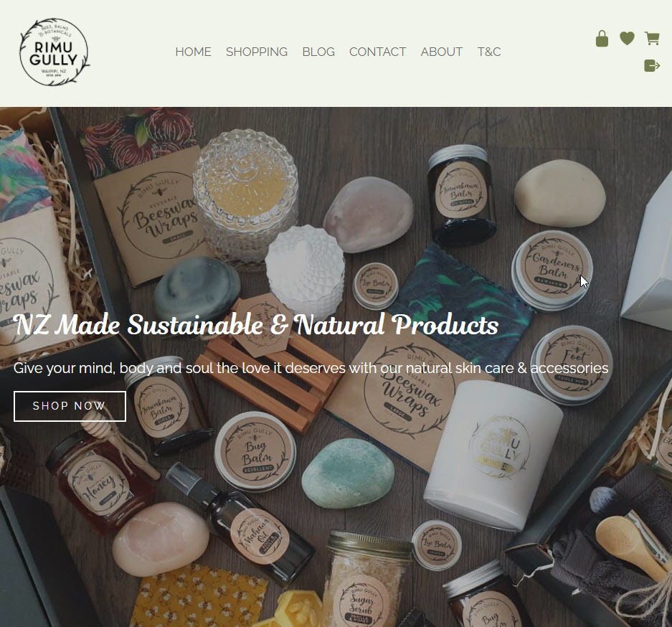Visit the ABOUT page

[x=442, y=52]
